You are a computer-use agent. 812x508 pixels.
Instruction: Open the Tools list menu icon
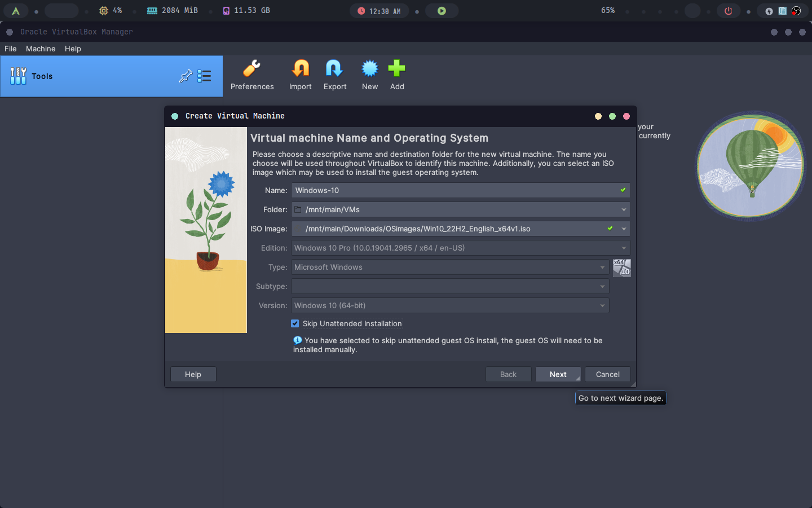[205, 76]
